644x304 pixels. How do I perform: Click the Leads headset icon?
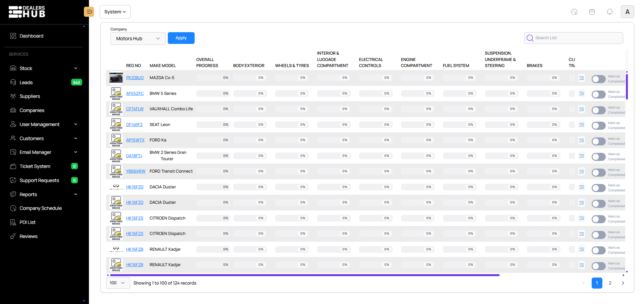[x=13, y=82]
